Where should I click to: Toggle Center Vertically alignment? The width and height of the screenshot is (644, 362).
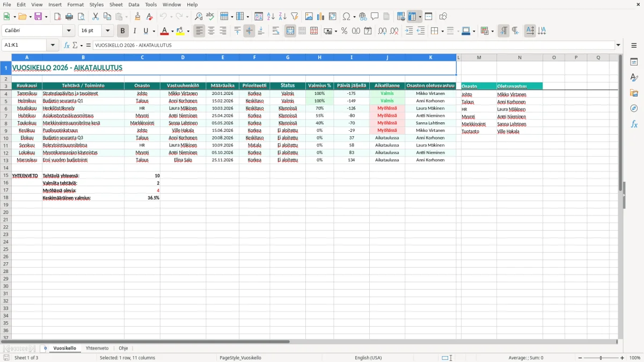(x=249, y=31)
